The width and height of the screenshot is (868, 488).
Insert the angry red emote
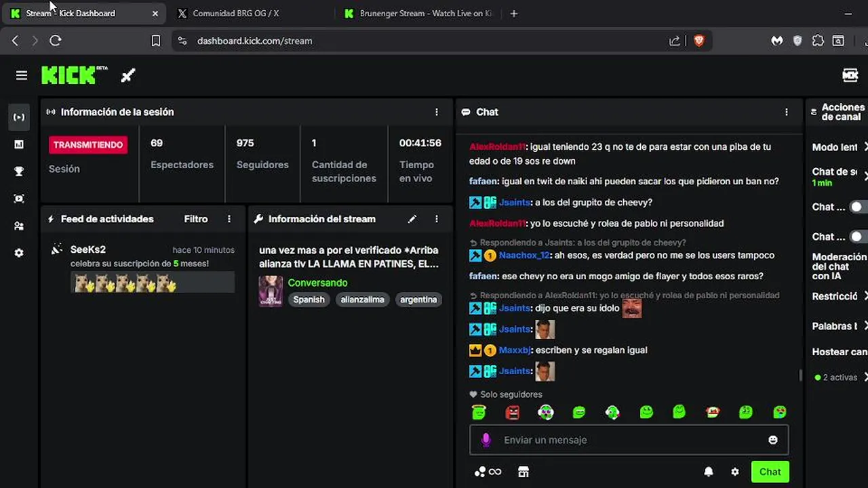512,411
